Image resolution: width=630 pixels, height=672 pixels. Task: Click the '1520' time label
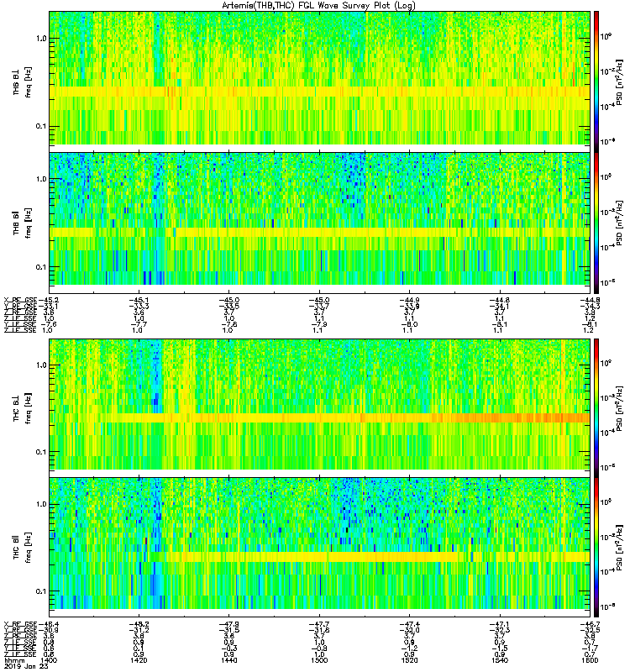pyautogui.click(x=410, y=660)
